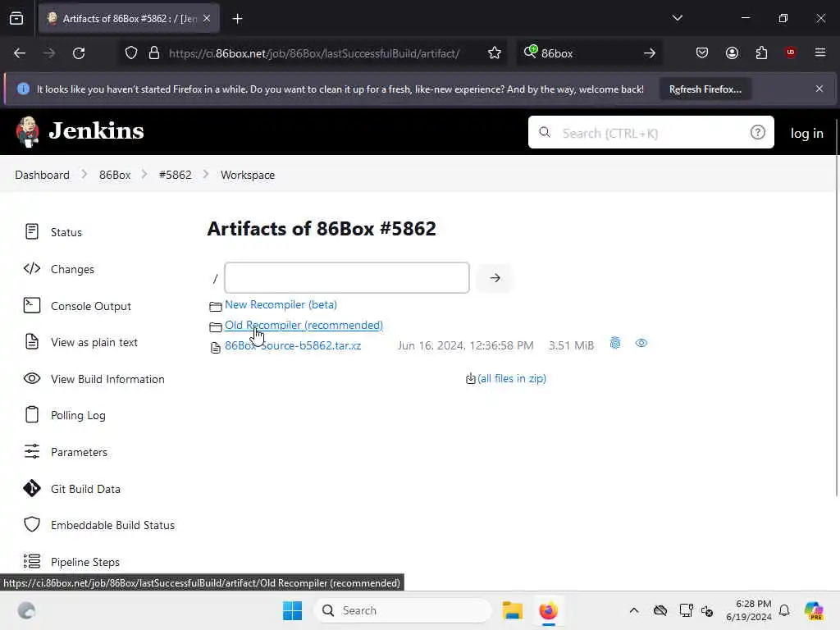Click the Embeddable Build Status shield icon
The width and height of the screenshot is (840, 630).
click(32, 524)
